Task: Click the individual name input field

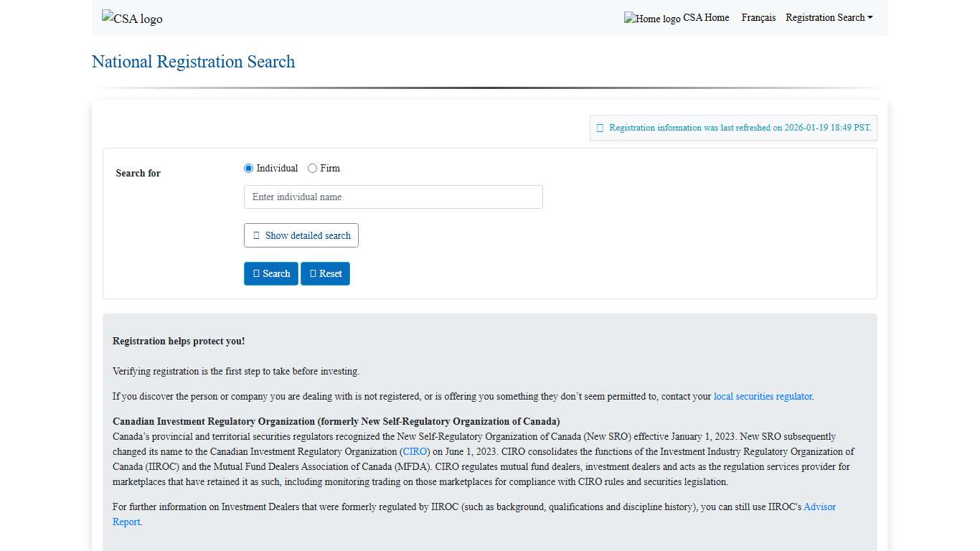Action: coord(393,197)
